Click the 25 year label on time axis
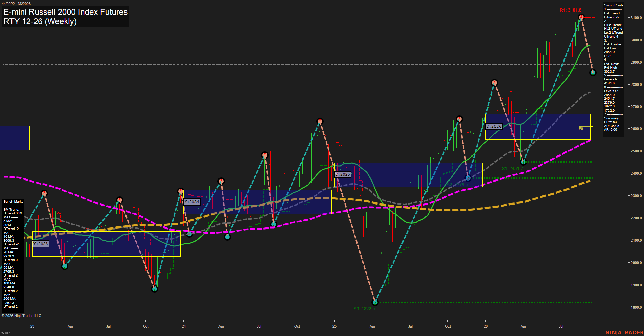 (335, 326)
